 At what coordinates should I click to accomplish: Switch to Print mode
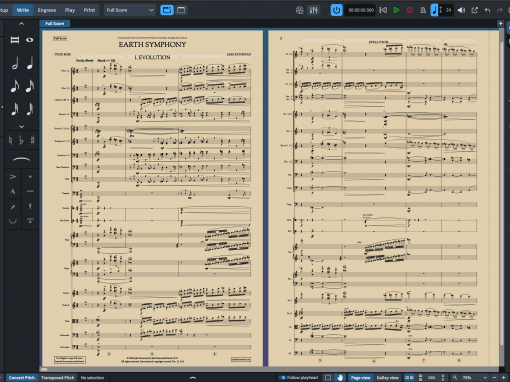[89, 10]
